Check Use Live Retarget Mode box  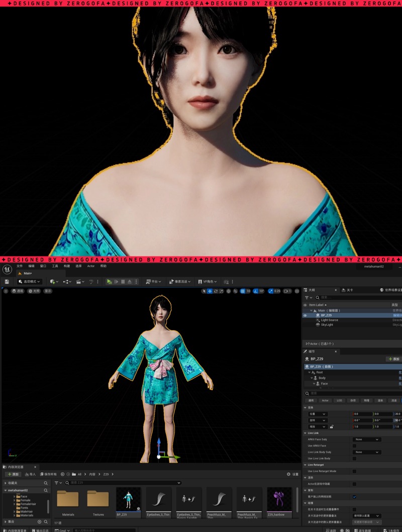tap(354, 471)
